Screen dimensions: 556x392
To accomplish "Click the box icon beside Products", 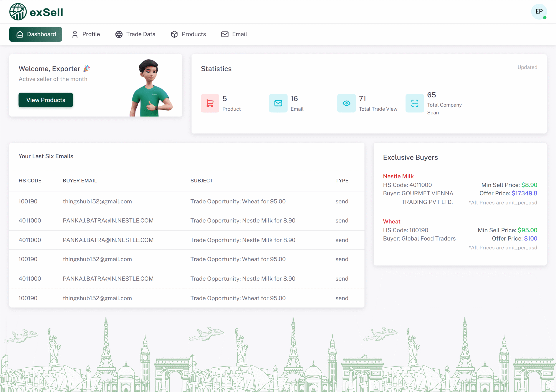I will (174, 34).
